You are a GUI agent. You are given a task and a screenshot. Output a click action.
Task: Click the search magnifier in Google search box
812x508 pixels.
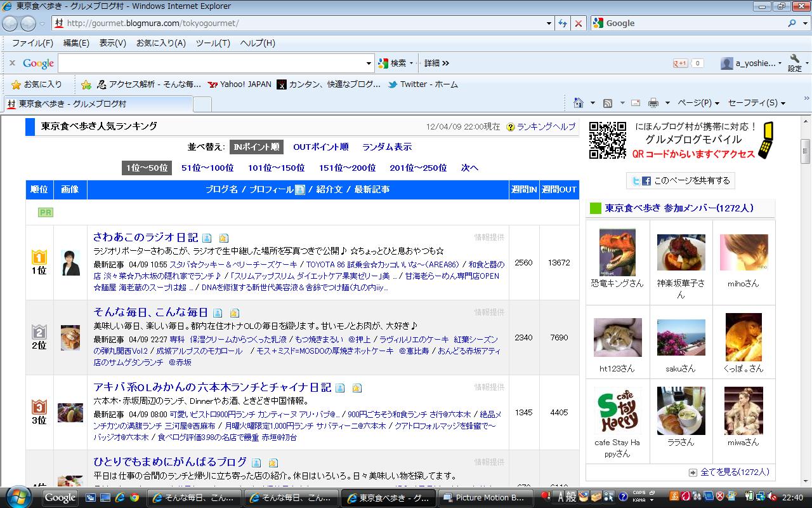[x=792, y=23]
